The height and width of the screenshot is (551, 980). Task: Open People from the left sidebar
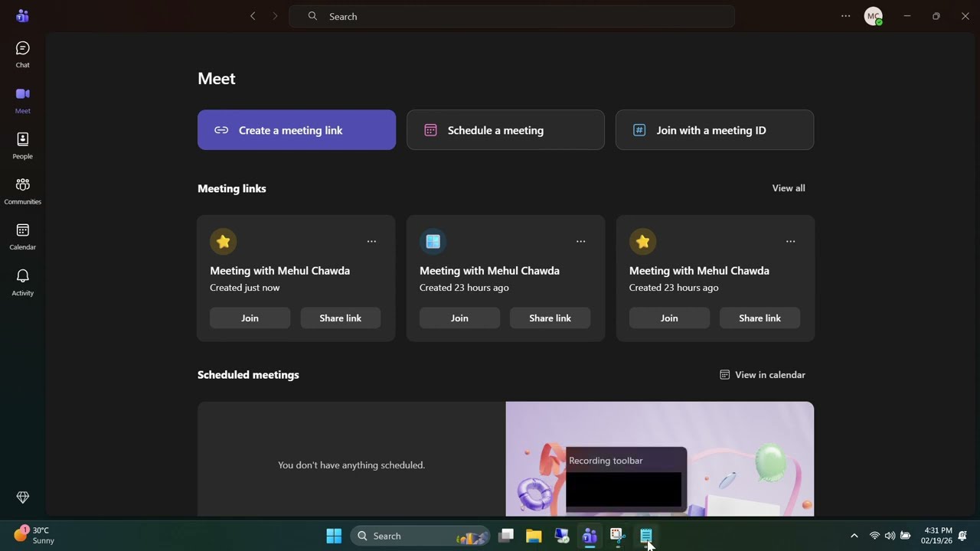tap(22, 146)
